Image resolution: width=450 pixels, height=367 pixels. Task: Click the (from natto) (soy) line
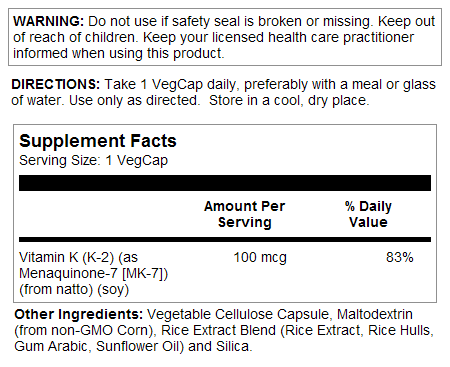tap(74, 289)
